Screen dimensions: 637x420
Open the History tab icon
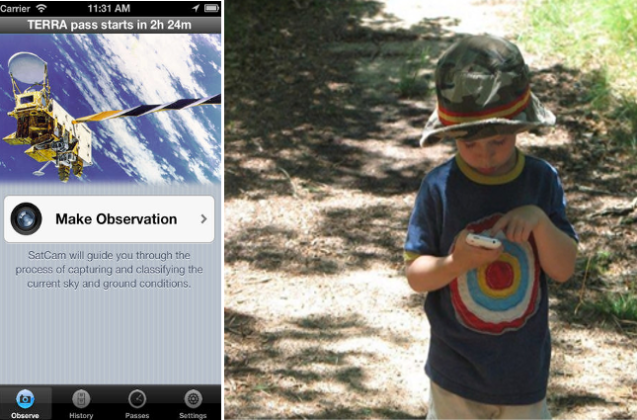(81, 399)
